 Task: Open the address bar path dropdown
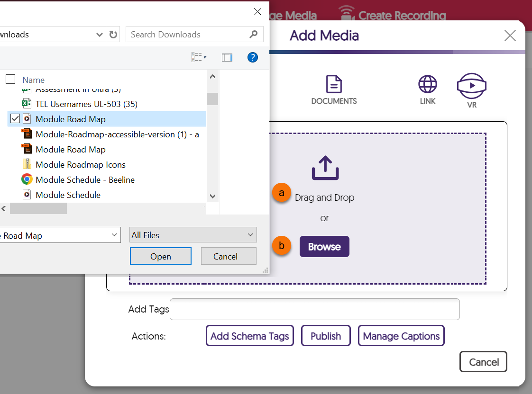tap(100, 35)
